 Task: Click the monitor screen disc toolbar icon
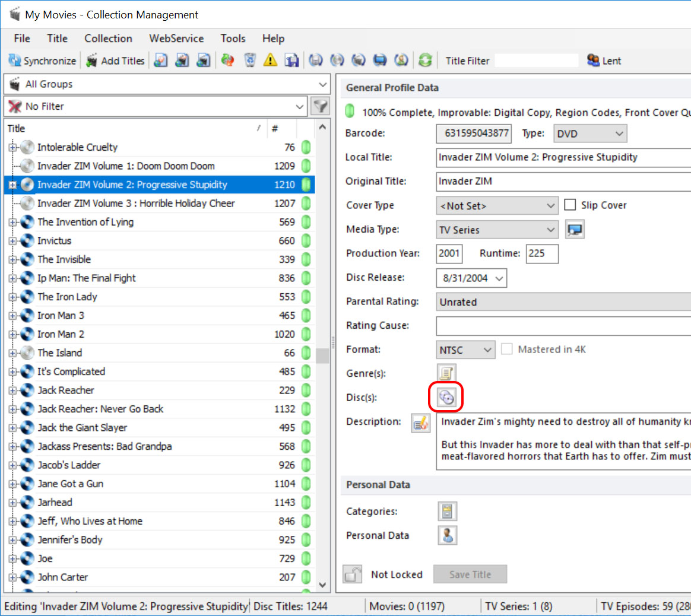tap(380, 60)
